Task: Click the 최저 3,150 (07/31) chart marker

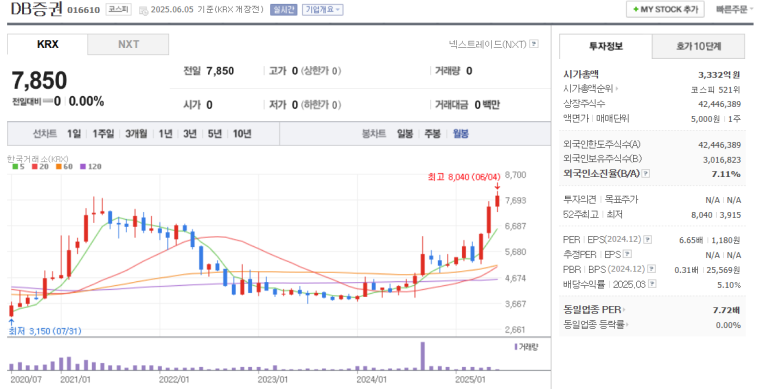Action: (x=44, y=331)
